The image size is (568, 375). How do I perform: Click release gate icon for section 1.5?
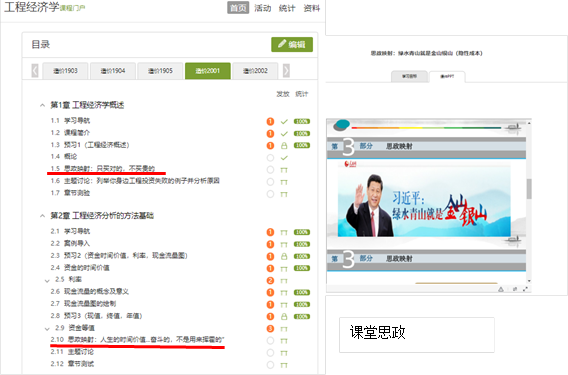pos(284,170)
